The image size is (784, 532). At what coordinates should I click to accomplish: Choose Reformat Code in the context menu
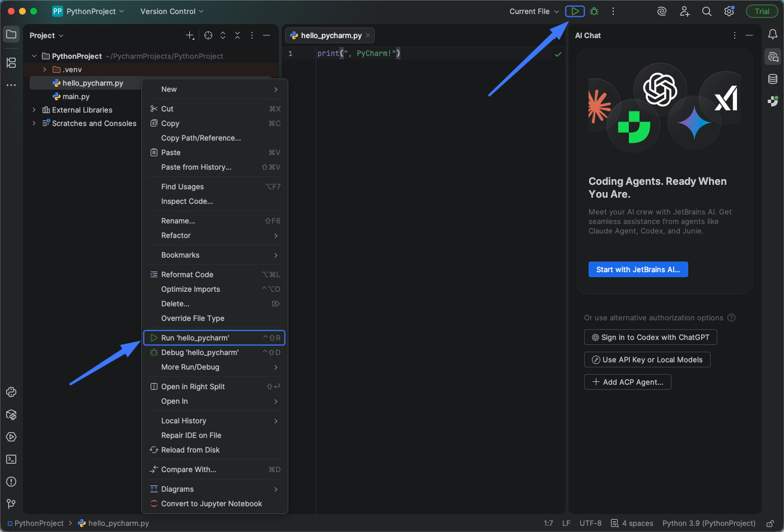[214, 274]
